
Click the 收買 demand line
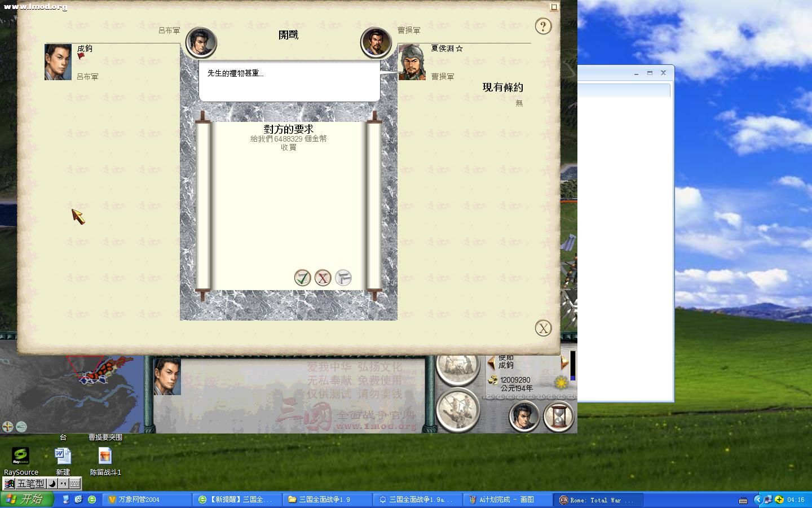[x=289, y=147]
